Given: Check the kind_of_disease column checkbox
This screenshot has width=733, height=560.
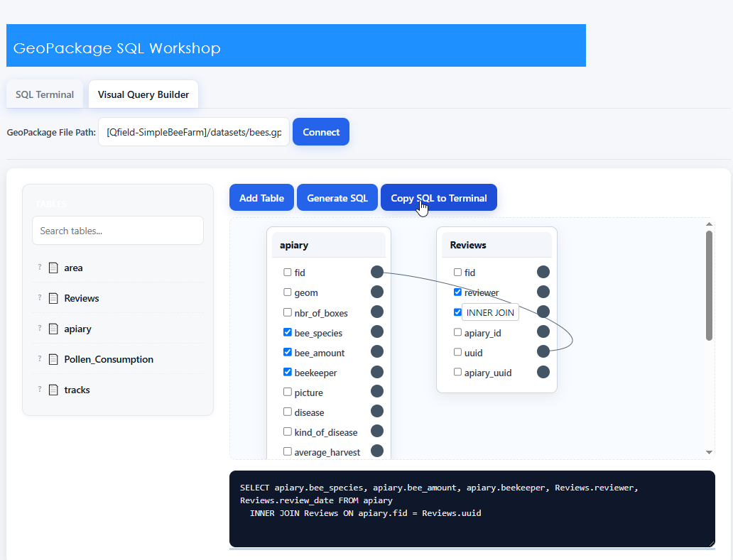Looking at the screenshot, I should (x=288, y=432).
